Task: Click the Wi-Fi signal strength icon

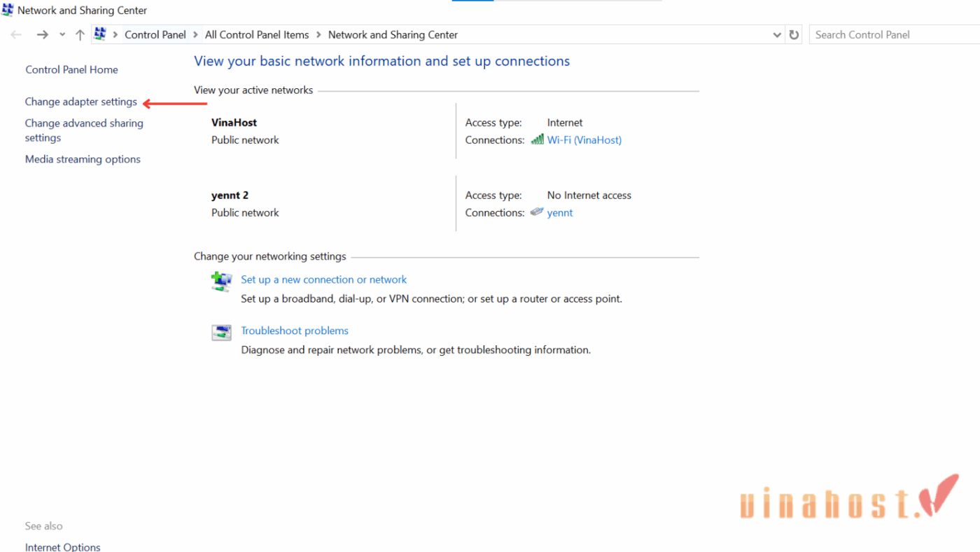Action: (537, 139)
